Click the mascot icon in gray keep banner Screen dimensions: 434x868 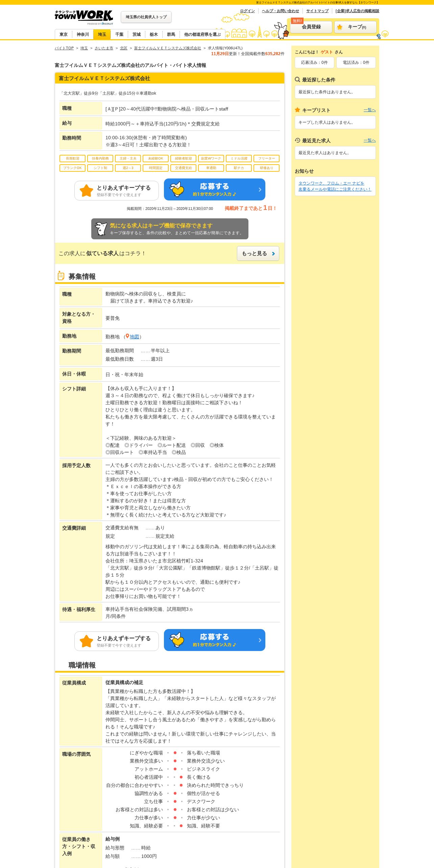pyautogui.click(x=101, y=229)
